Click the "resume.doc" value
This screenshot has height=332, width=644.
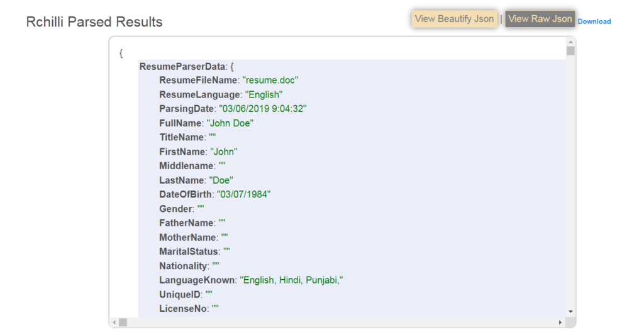(270, 80)
